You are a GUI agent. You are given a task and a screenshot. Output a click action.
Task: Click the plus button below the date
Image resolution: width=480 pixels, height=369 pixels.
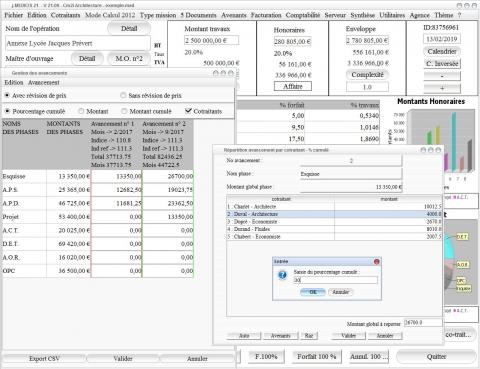coord(442,88)
